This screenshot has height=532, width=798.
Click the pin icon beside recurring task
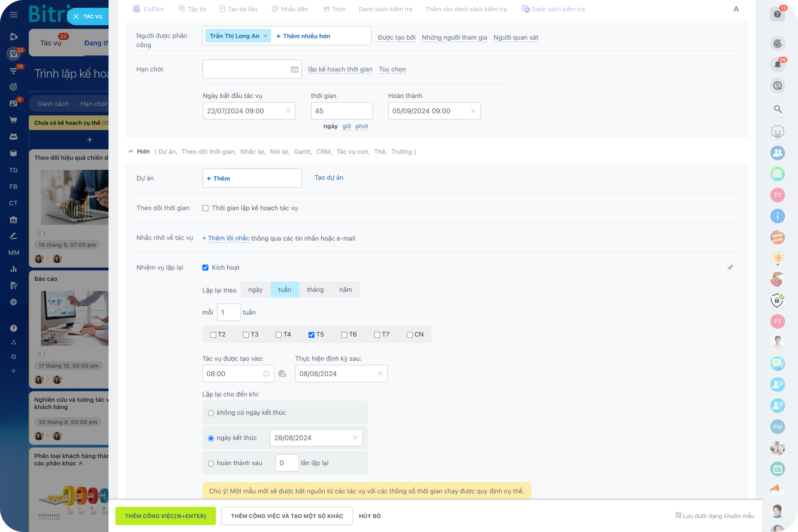(x=730, y=268)
